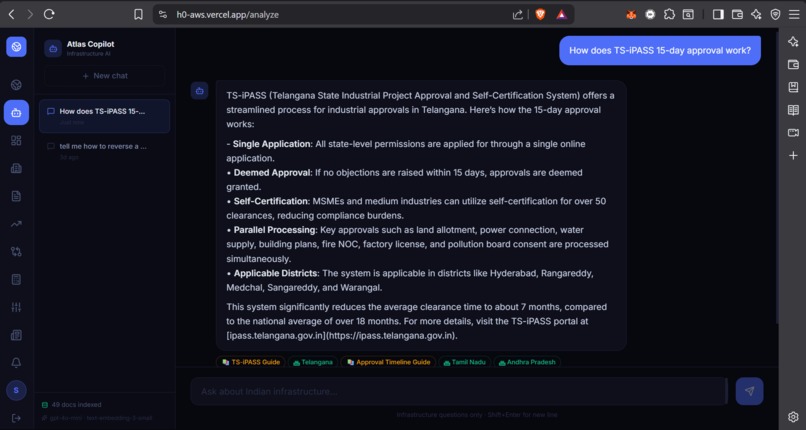Click the Atlas logo icon in app sidebar
Viewport: 806px width, 430px height.
coord(16,47)
